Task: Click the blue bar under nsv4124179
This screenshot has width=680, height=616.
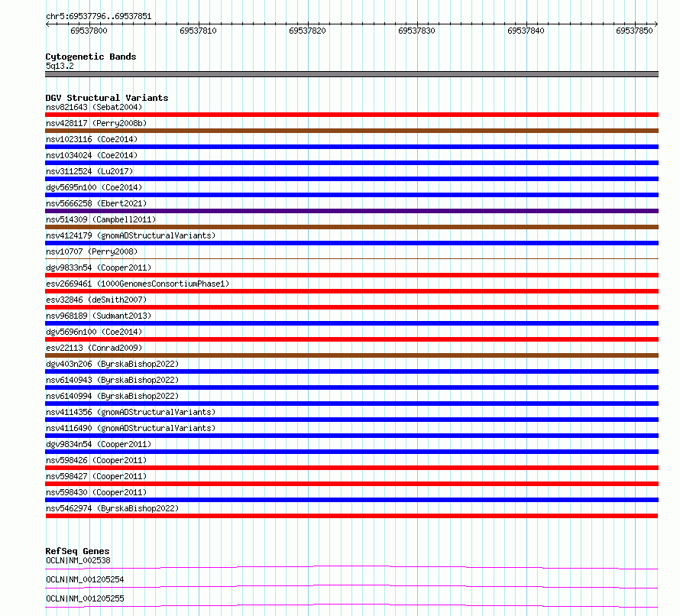Action: (351, 243)
